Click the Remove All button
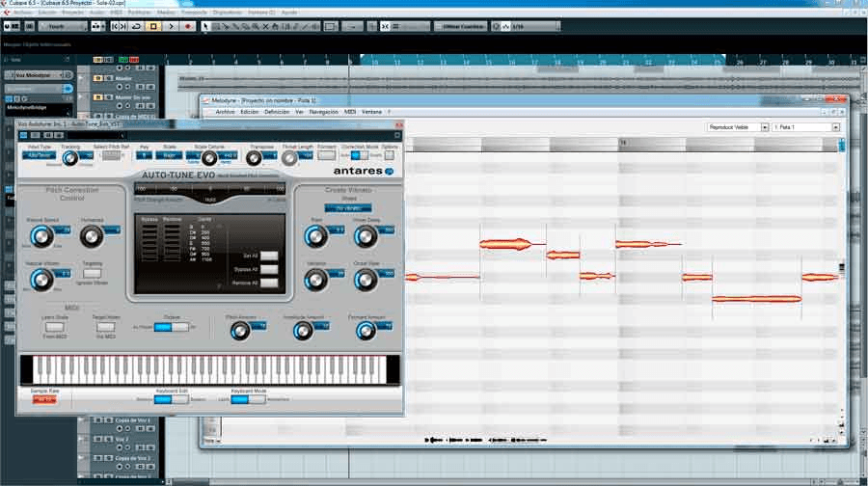868x486 pixels. coord(269,283)
